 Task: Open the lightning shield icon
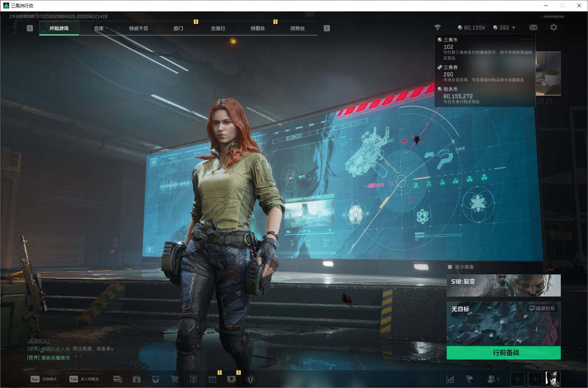tap(193, 379)
